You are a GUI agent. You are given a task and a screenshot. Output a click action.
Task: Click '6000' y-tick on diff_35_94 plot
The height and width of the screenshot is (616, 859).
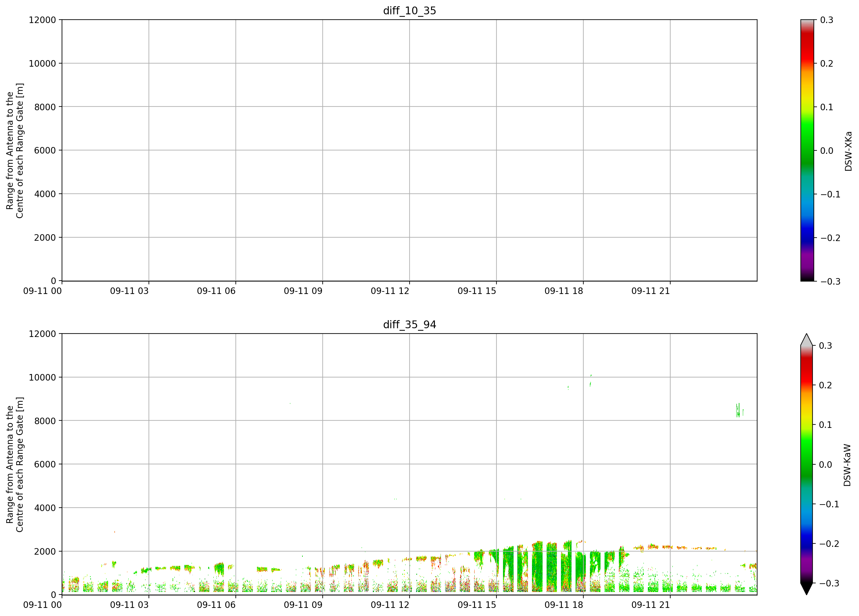click(x=45, y=464)
